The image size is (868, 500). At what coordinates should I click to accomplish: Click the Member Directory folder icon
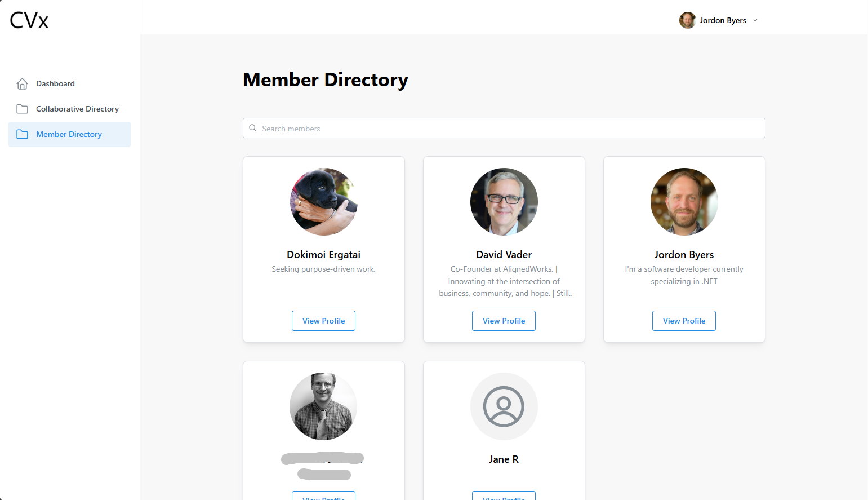22,134
